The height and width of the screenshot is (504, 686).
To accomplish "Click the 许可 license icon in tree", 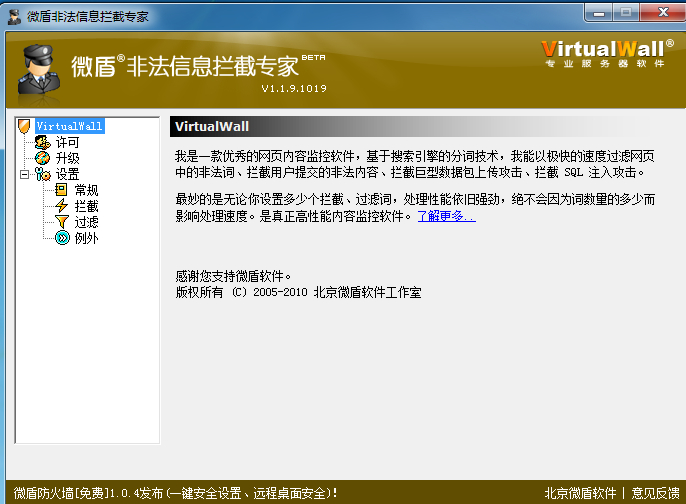I will 42,143.
